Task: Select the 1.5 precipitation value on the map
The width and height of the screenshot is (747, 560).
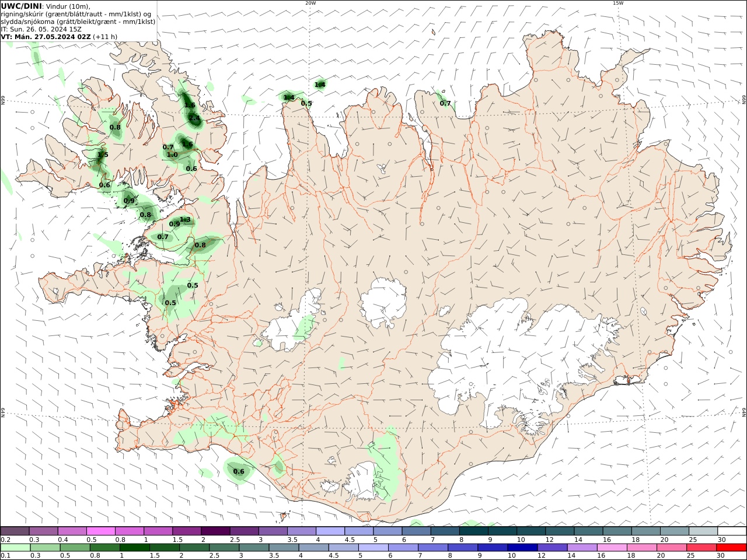Action: [x=103, y=155]
